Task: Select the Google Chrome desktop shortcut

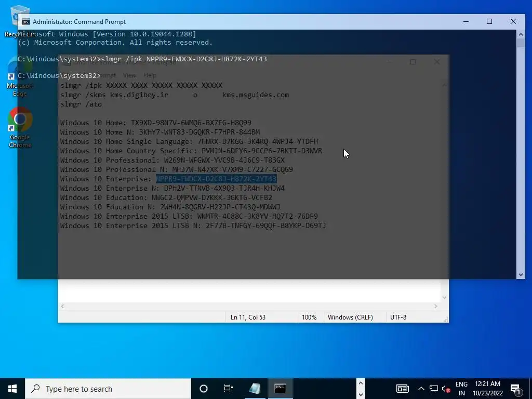Action: (20, 128)
